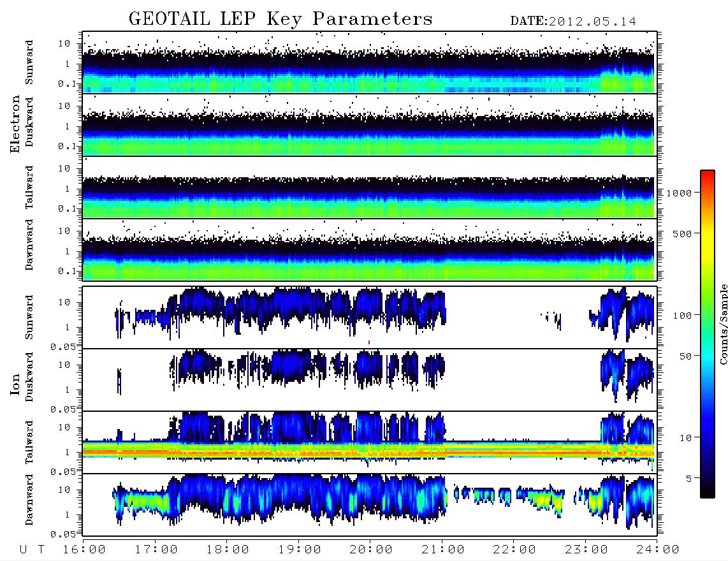Click the Electron Dawnward spectrogram panel
728x561 pixels.
click(x=370, y=249)
